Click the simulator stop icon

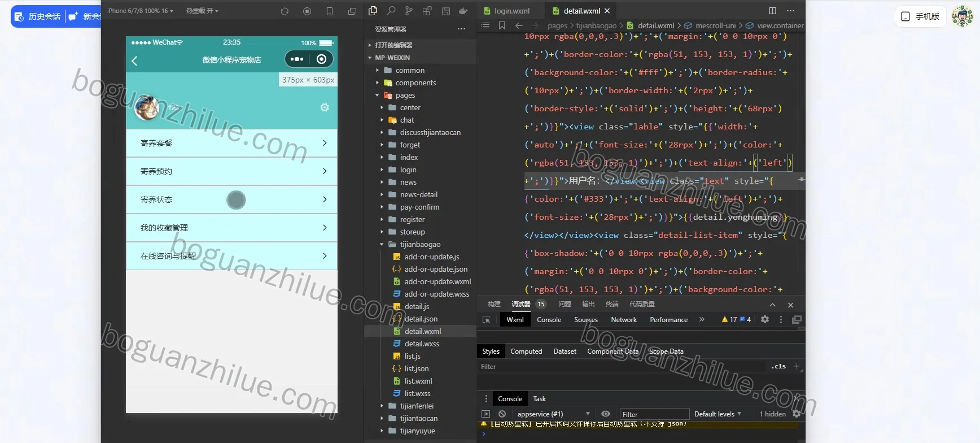(307, 11)
